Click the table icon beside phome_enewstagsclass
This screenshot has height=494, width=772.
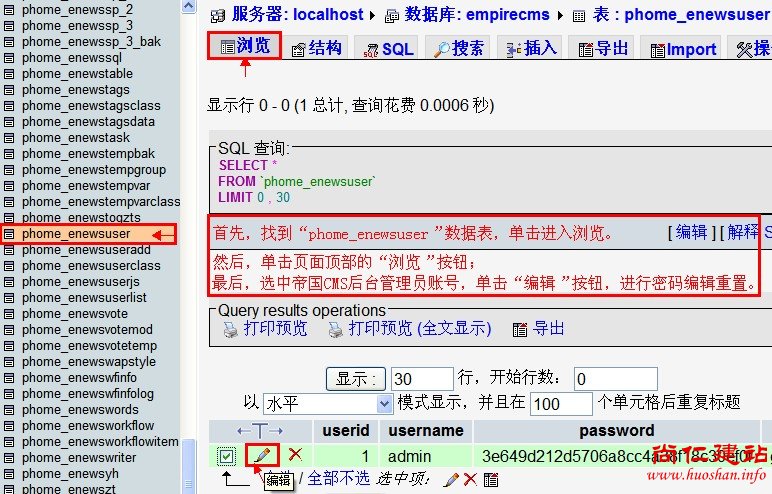(9, 106)
